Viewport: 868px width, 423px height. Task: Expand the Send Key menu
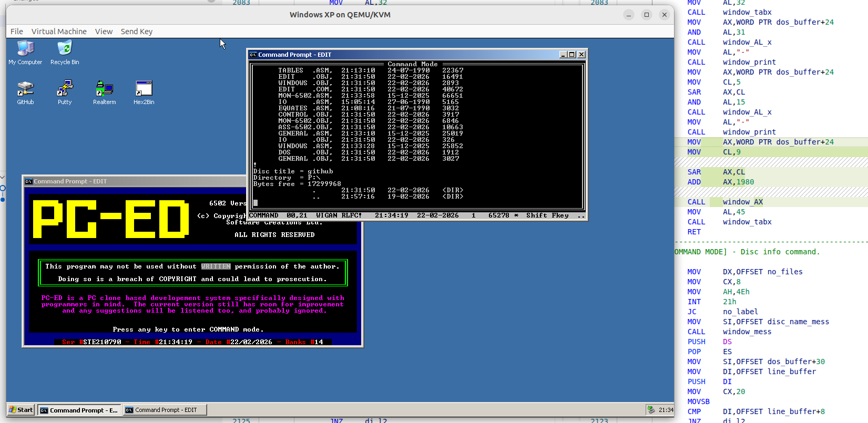coord(137,32)
